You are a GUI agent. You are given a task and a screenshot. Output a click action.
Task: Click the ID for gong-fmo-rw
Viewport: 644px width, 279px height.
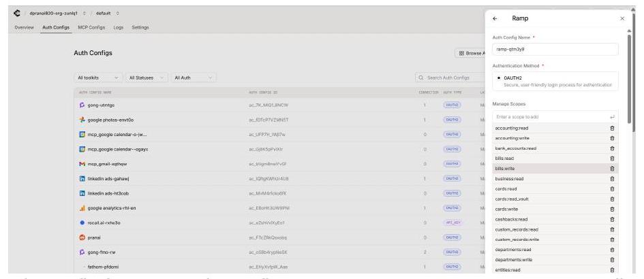tap(269, 252)
